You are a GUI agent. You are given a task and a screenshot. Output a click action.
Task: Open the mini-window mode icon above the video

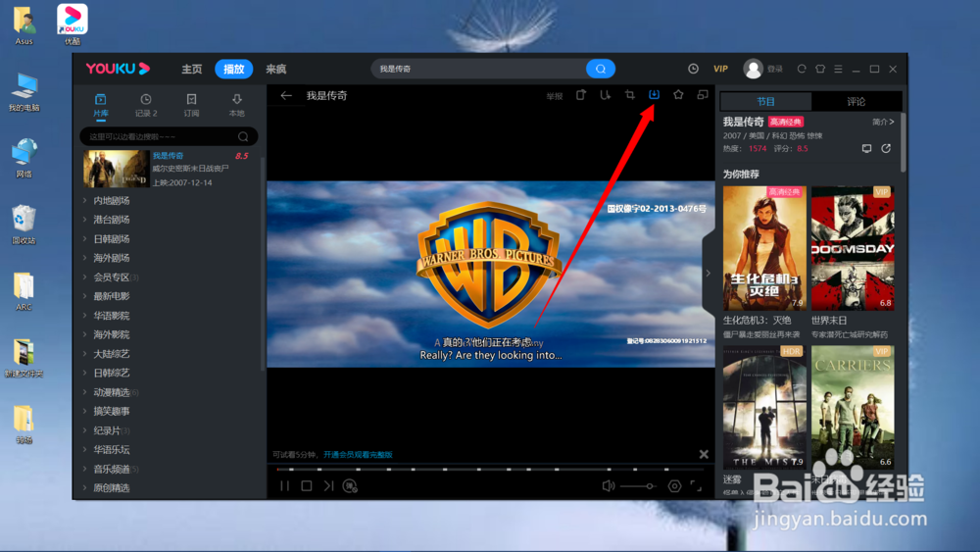703,94
